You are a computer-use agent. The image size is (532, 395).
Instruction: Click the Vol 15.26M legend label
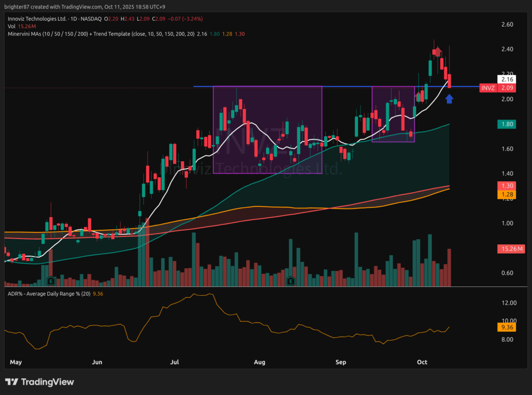[x=21, y=26]
